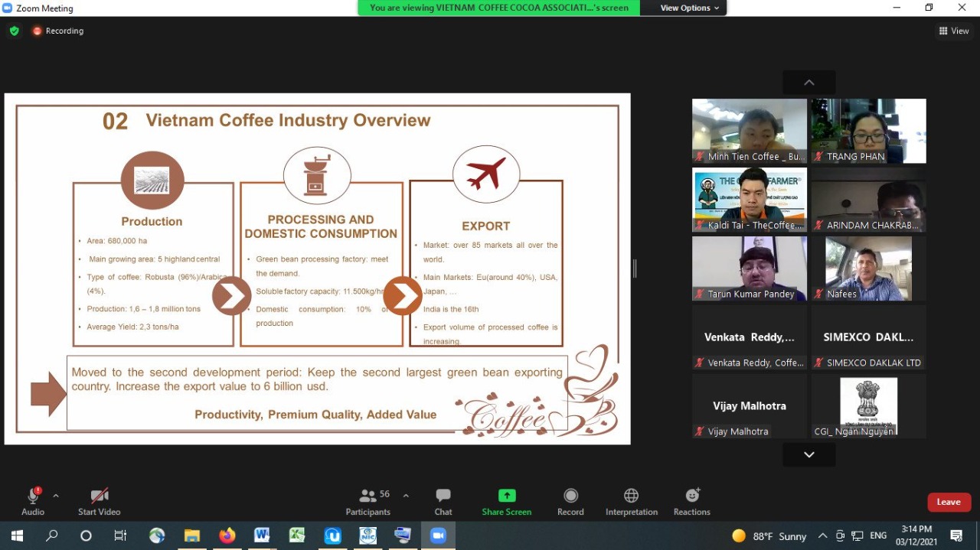Open the Chat panel

click(443, 502)
